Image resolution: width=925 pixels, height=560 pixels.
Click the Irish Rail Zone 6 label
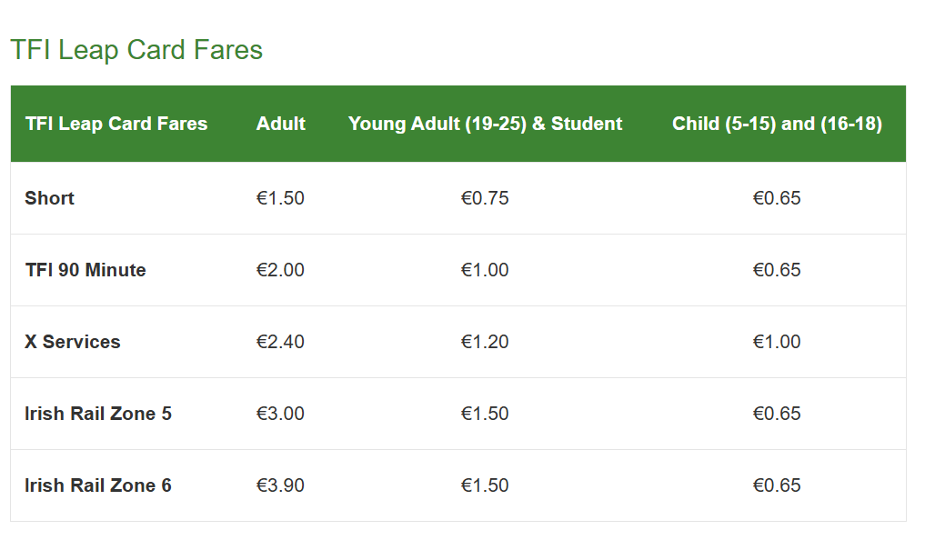tap(98, 485)
